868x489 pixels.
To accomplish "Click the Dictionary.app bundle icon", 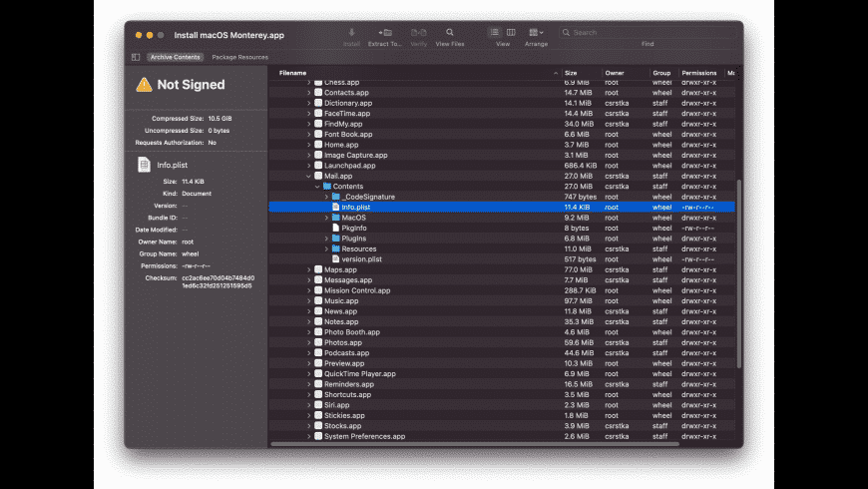I will click(318, 103).
